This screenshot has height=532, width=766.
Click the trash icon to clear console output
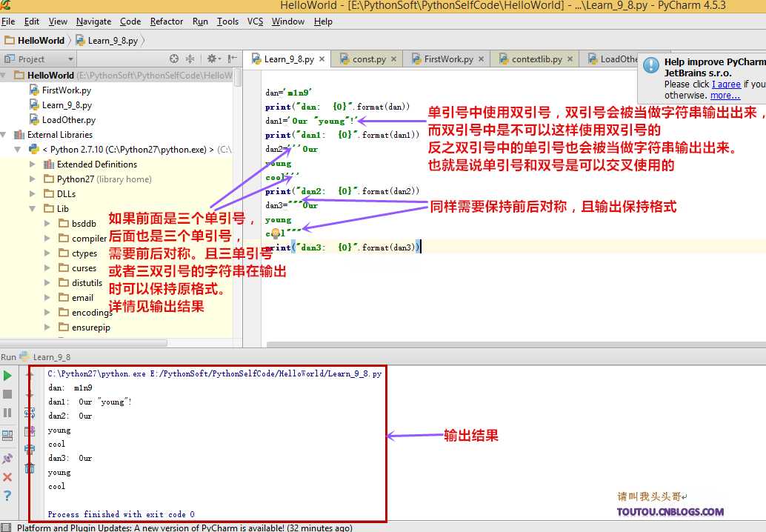tap(30, 468)
